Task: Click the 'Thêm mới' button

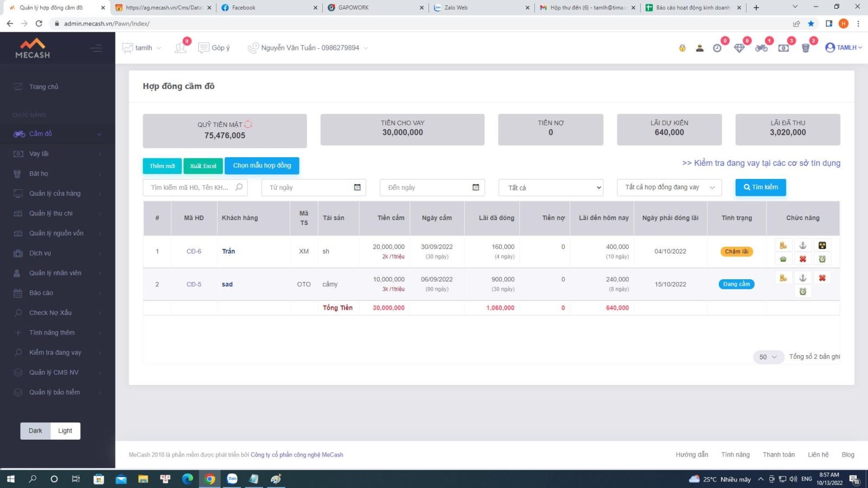Action: (x=162, y=166)
